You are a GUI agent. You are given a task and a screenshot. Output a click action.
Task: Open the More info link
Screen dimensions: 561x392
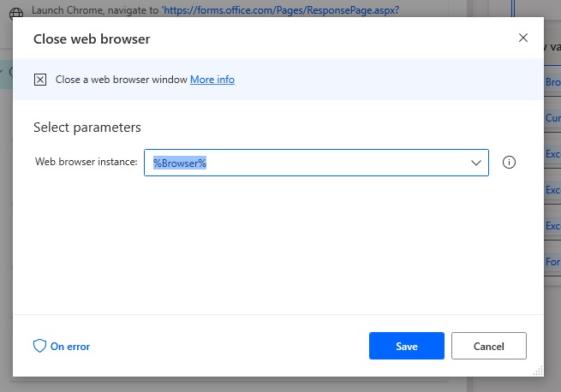(212, 80)
